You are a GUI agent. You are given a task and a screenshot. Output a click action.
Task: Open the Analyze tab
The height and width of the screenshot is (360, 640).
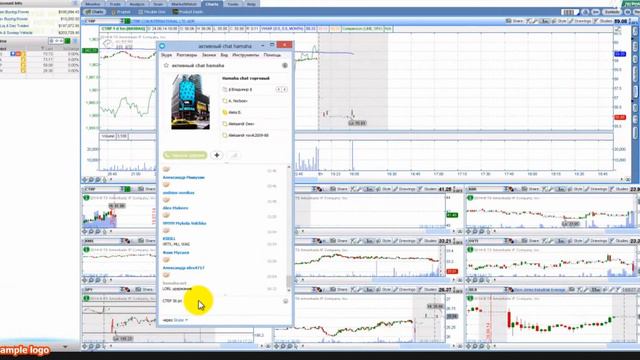click(x=137, y=4)
